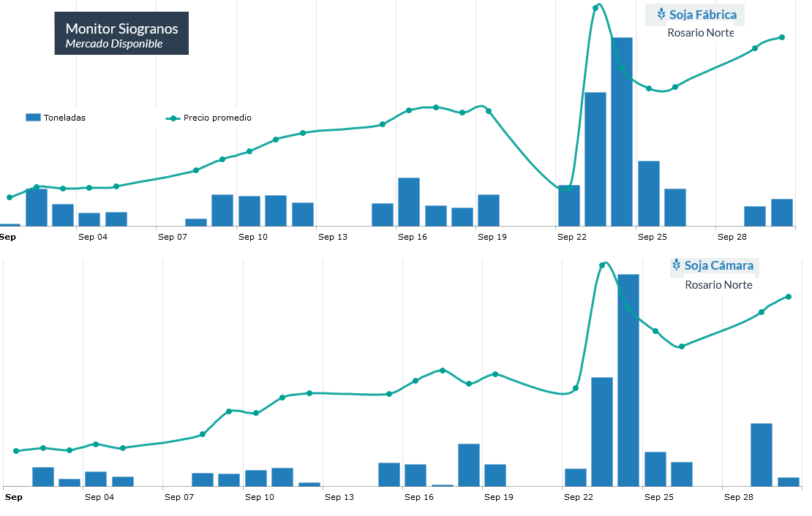Click the last price point on Soja Fábrica line
Viewport: 812px width, 516px height.
pos(782,37)
